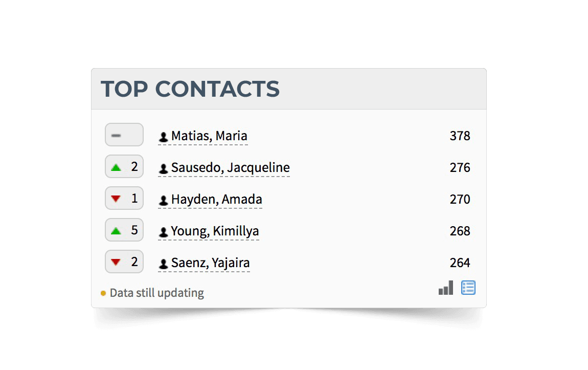Image resolution: width=588 pixels, height=370 pixels.
Task: Click the 'Data still updating' status text
Action: [156, 293]
